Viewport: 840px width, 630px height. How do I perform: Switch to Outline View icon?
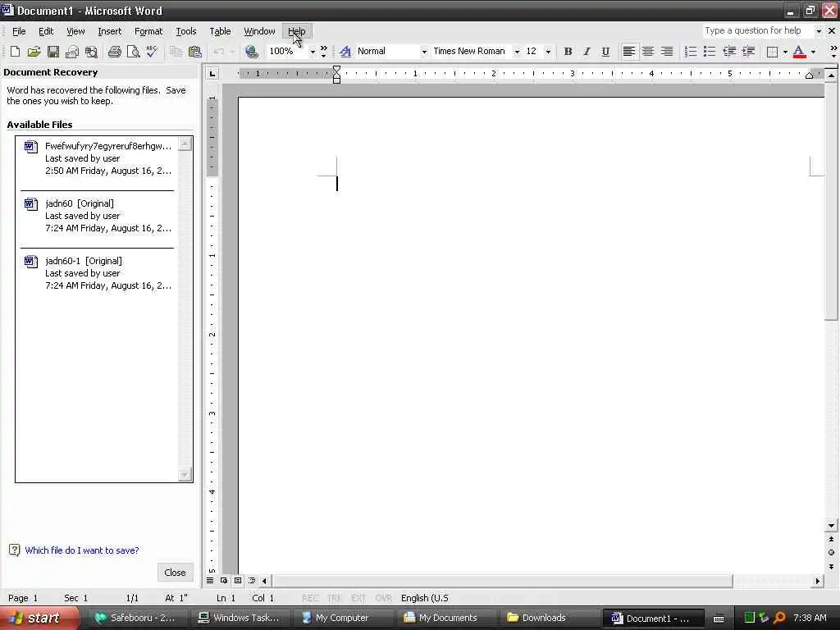(252, 581)
